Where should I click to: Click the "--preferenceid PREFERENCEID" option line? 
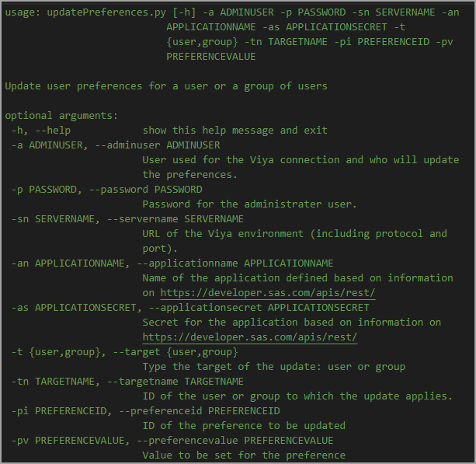coord(145,411)
